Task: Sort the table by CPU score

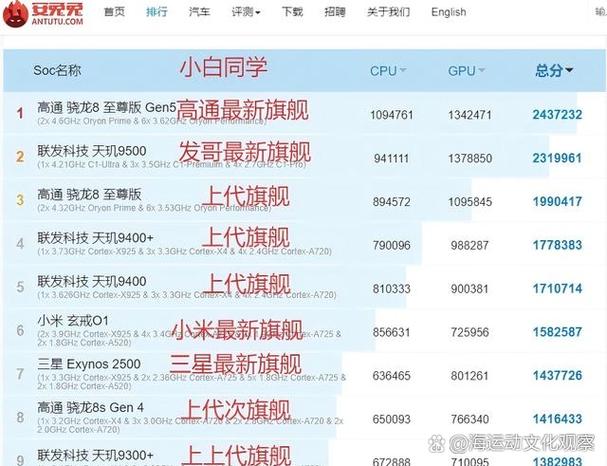Action: point(388,71)
